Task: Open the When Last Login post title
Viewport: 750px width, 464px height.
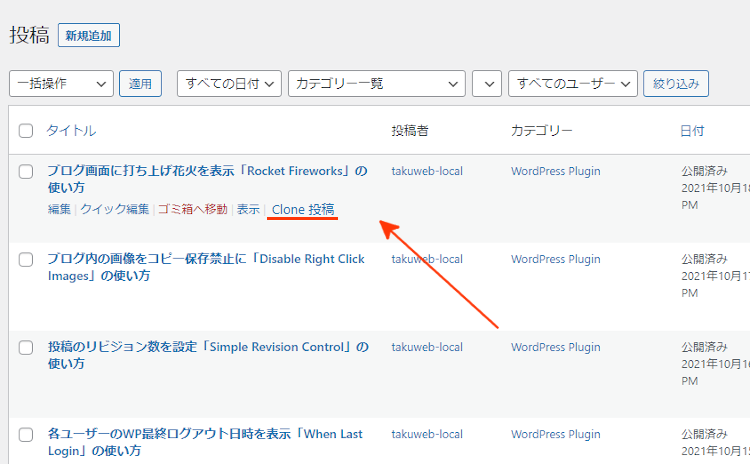Action: pyautogui.click(x=205, y=442)
